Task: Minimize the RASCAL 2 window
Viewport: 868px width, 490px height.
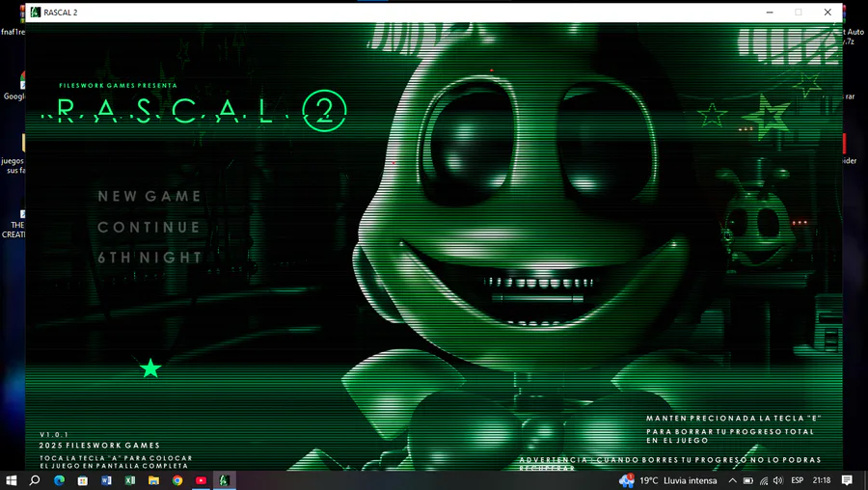Action: (770, 13)
